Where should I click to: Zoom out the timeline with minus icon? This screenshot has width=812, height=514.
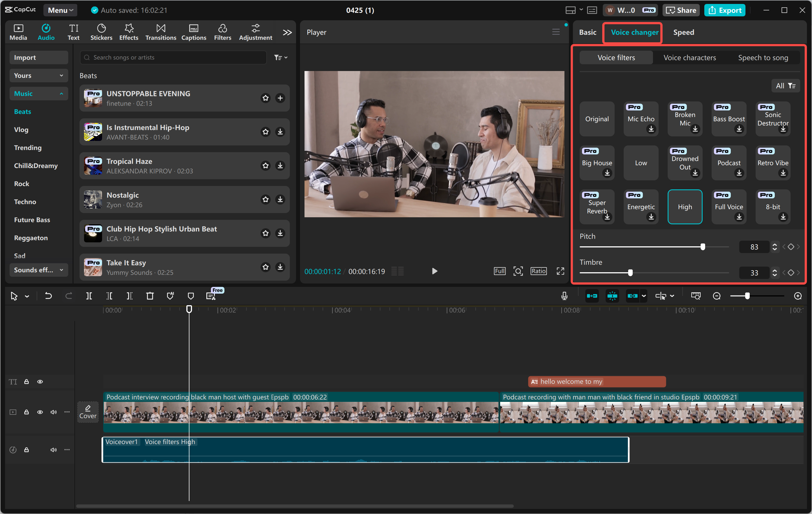[x=717, y=296]
